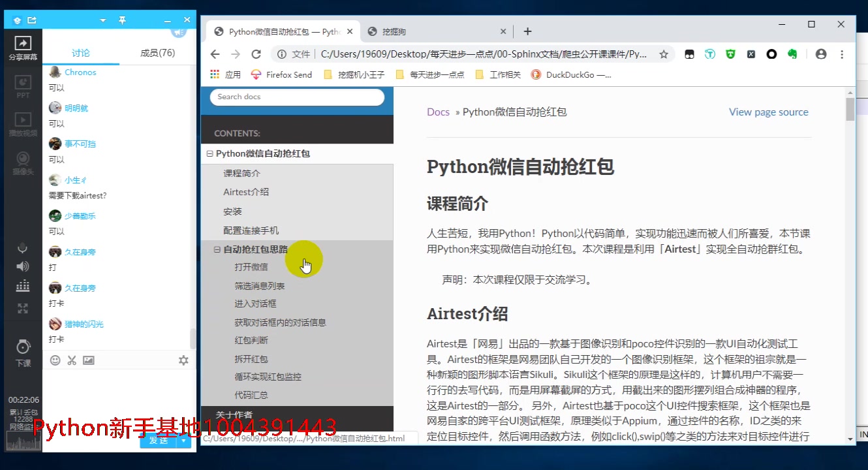Click the Search docs field
The height and width of the screenshot is (470, 868).
coord(297,97)
